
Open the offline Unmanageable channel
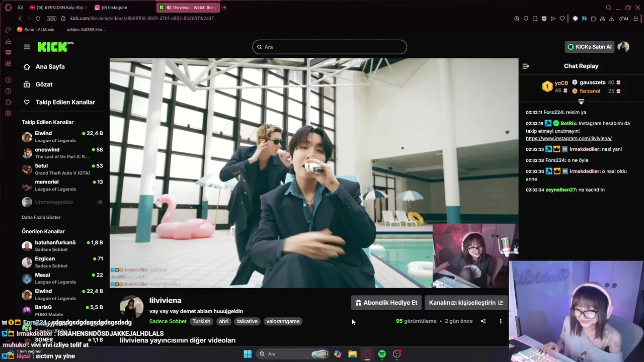click(62, 202)
